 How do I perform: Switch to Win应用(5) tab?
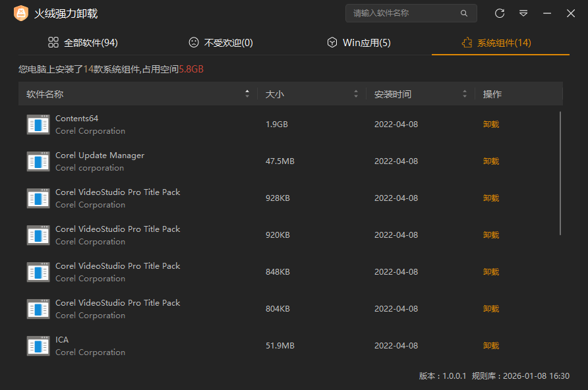click(359, 43)
